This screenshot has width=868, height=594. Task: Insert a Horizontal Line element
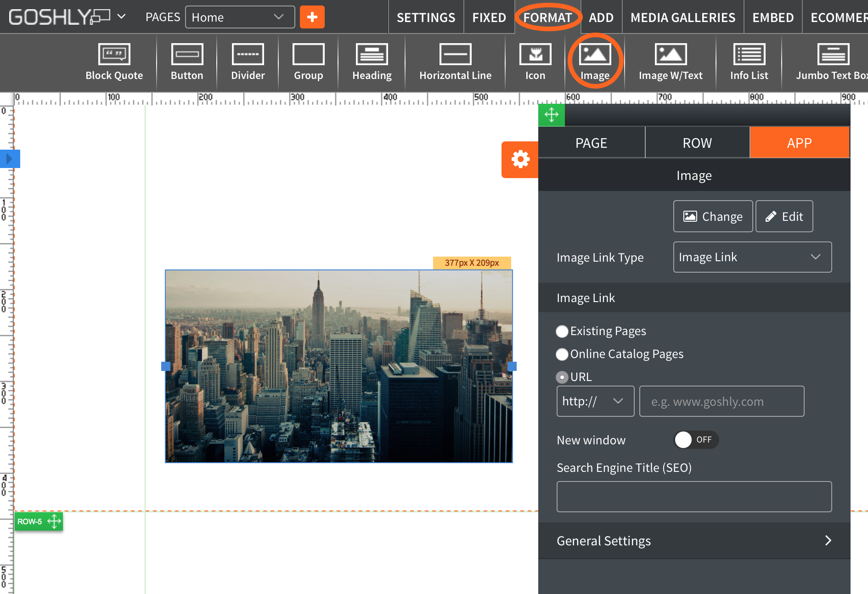tap(455, 62)
